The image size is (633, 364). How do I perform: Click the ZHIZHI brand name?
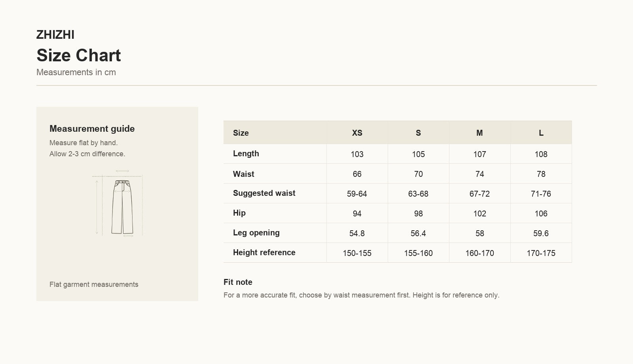[55, 35]
